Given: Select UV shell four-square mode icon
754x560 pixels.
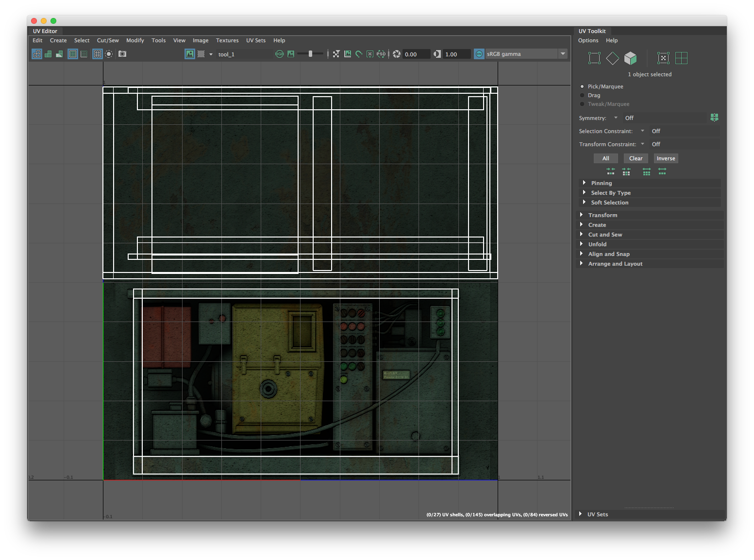Looking at the screenshot, I should point(682,58).
